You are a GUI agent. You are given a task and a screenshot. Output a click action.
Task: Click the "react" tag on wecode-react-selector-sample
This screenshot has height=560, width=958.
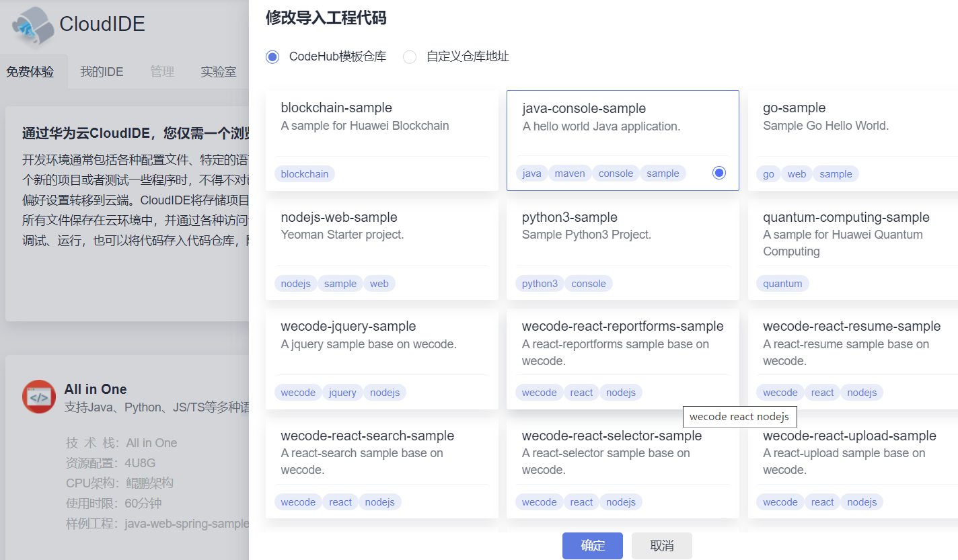pos(582,502)
